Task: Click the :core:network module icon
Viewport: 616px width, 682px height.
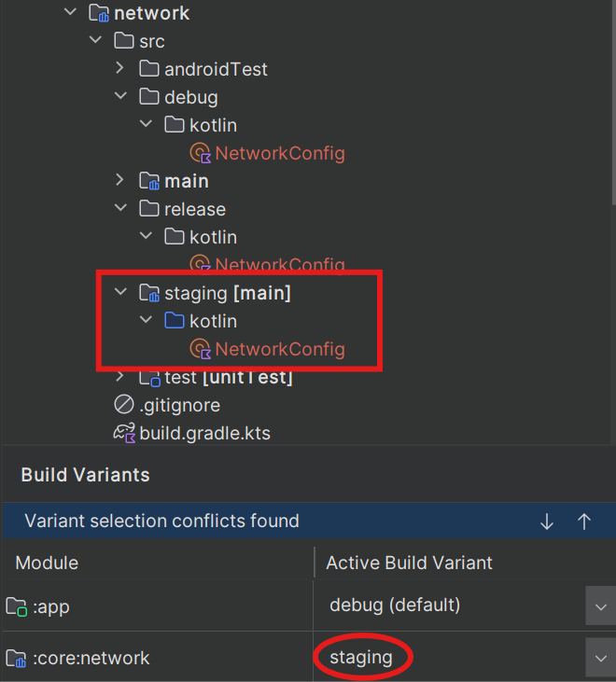Action: click(x=16, y=658)
